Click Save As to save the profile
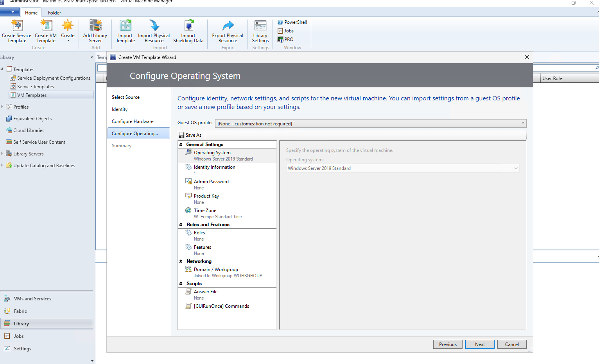 [190, 135]
